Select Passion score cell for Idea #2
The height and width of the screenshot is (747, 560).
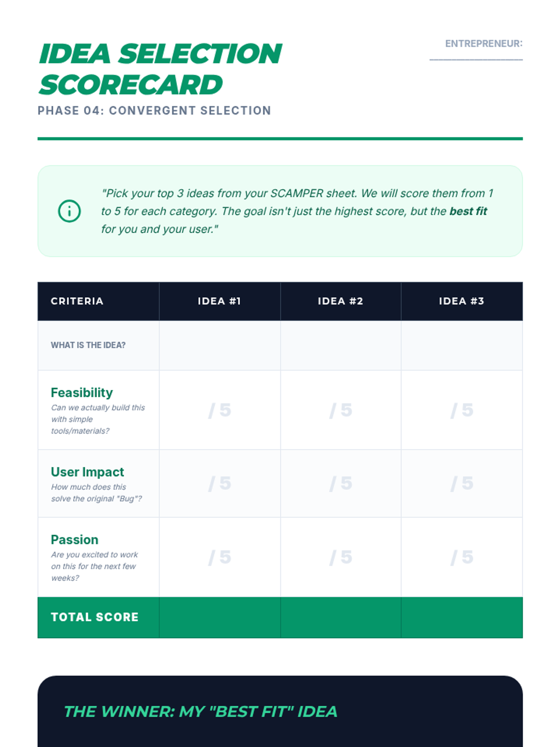tap(341, 557)
